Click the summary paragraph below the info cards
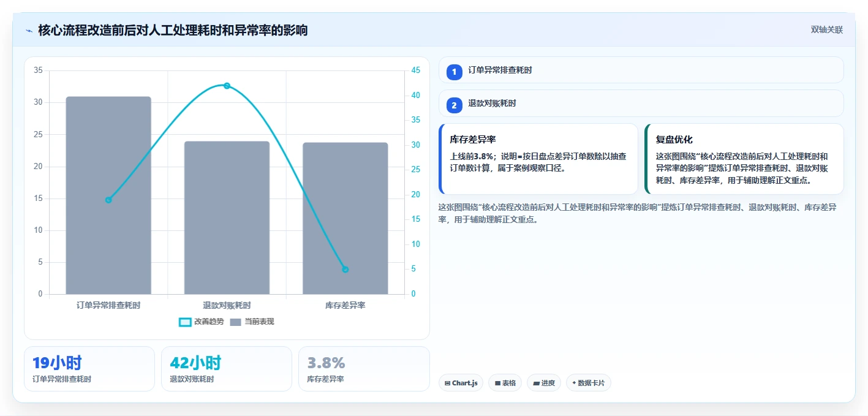The width and height of the screenshot is (868, 416). coord(638,213)
